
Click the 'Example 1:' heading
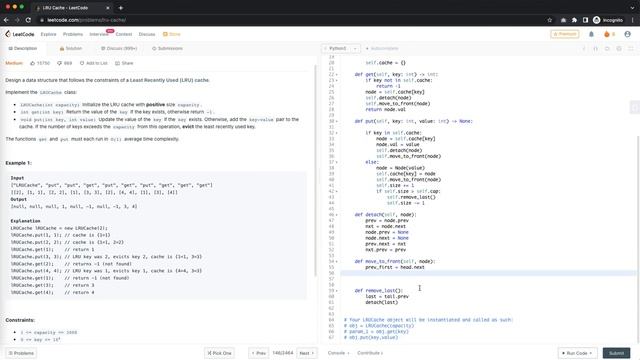(x=18, y=163)
